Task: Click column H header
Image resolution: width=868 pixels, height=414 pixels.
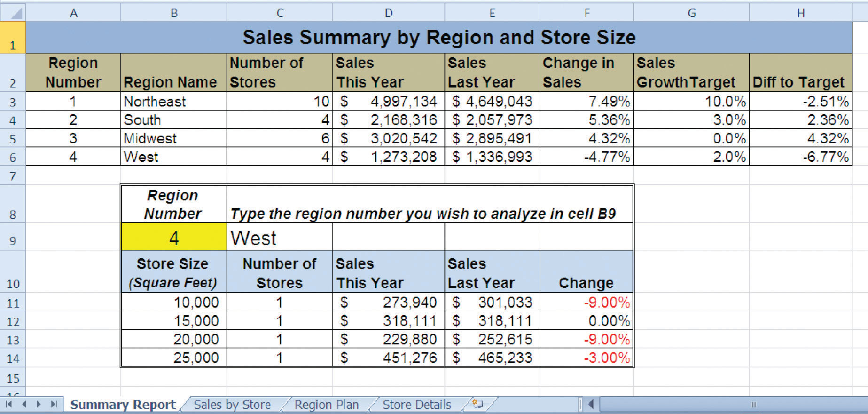Action: click(x=800, y=13)
